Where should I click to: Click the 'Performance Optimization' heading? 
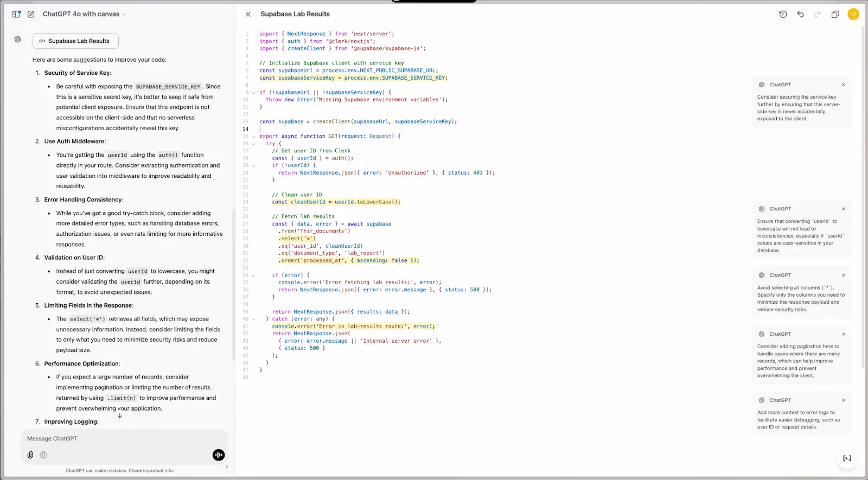click(82, 364)
